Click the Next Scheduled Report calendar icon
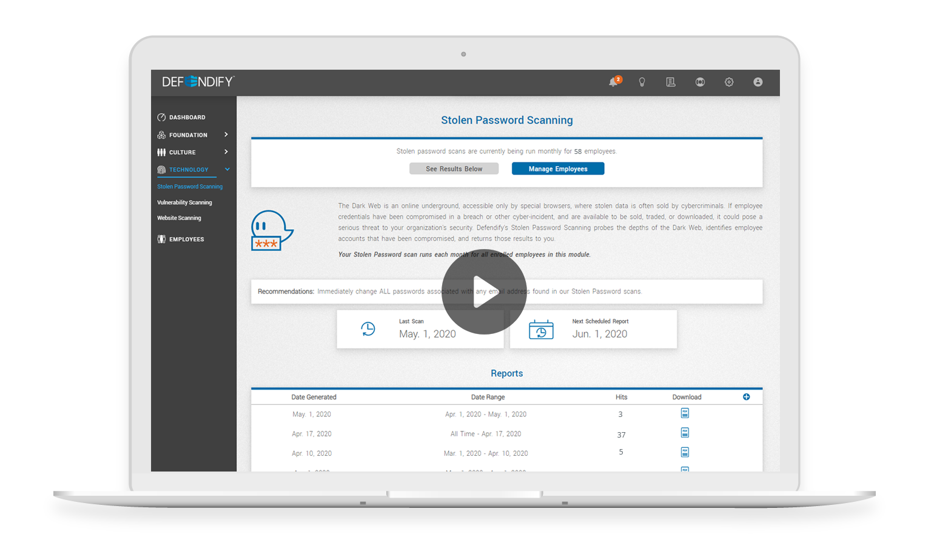Image resolution: width=934 pixels, height=560 pixels. point(541,329)
